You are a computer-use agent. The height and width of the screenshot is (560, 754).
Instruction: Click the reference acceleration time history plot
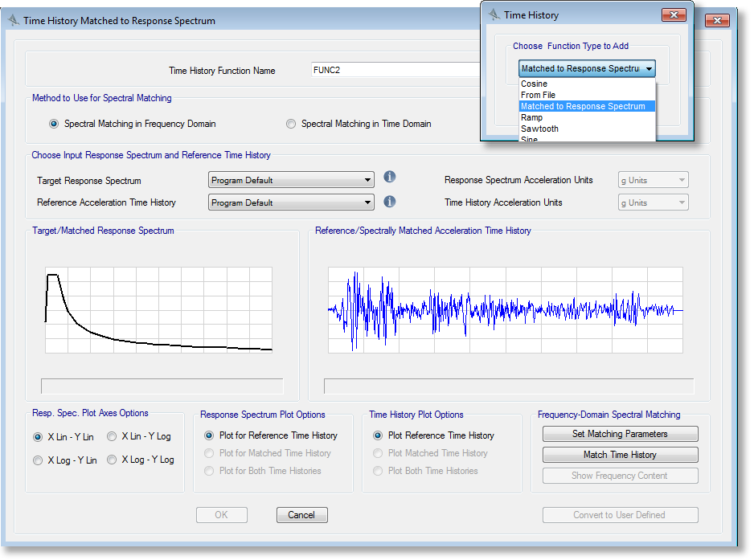pos(505,310)
